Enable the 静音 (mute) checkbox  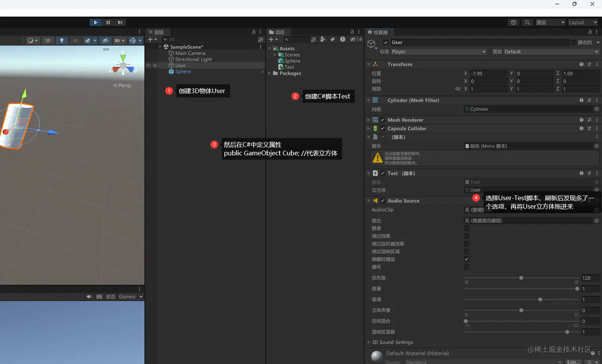click(x=467, y=228)
